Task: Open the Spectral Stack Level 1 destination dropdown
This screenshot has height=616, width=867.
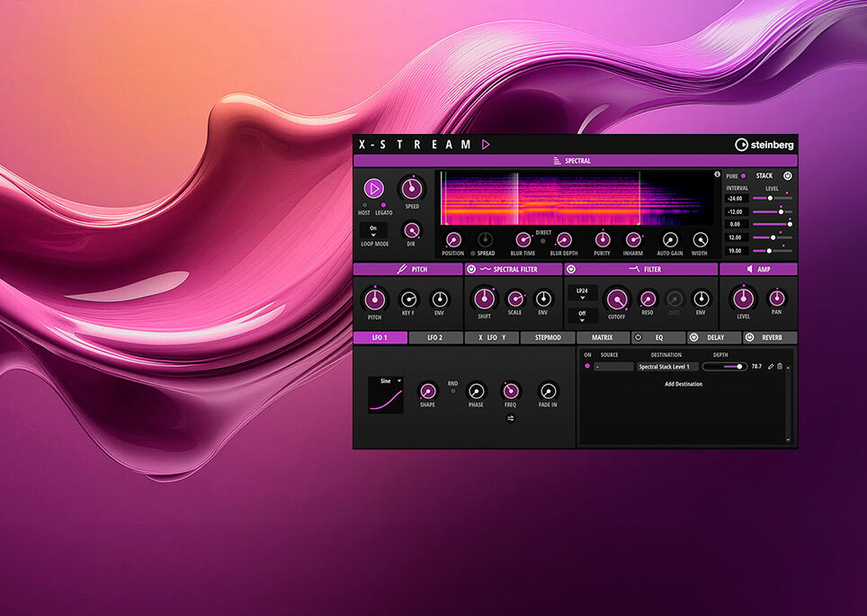Action: point(666,367)
